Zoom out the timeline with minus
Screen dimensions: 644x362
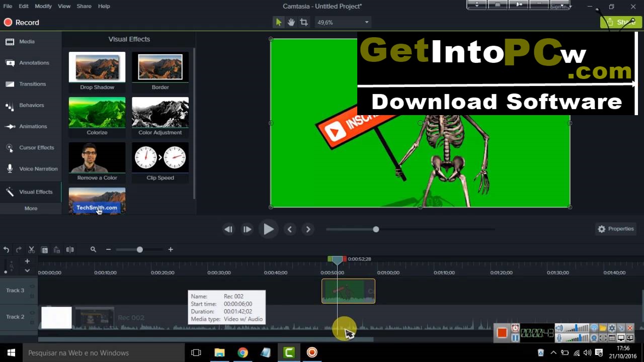click(x=108, y=249)
